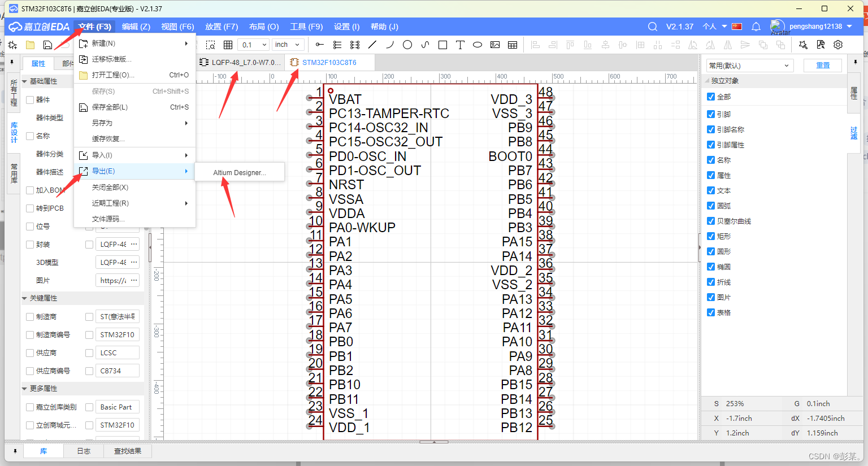
Task: Uncheck the 全部 filter checkbox
Action: click(711, 97)
